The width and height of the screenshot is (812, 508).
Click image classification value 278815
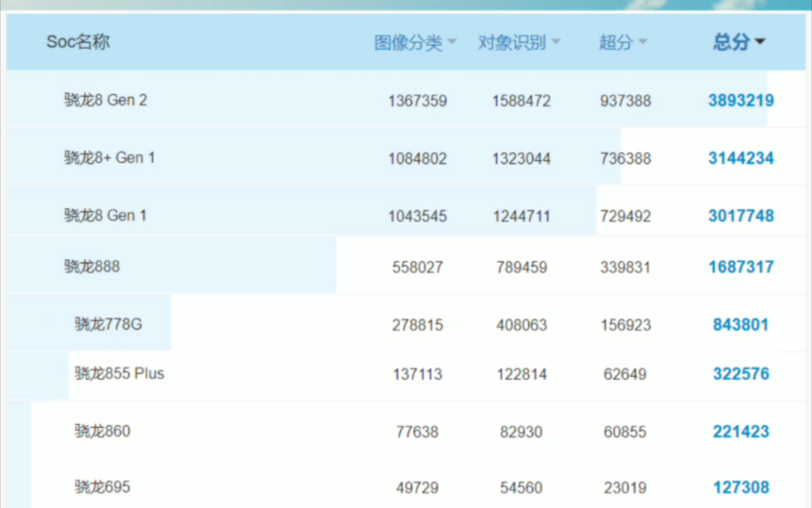pos(417,325)
